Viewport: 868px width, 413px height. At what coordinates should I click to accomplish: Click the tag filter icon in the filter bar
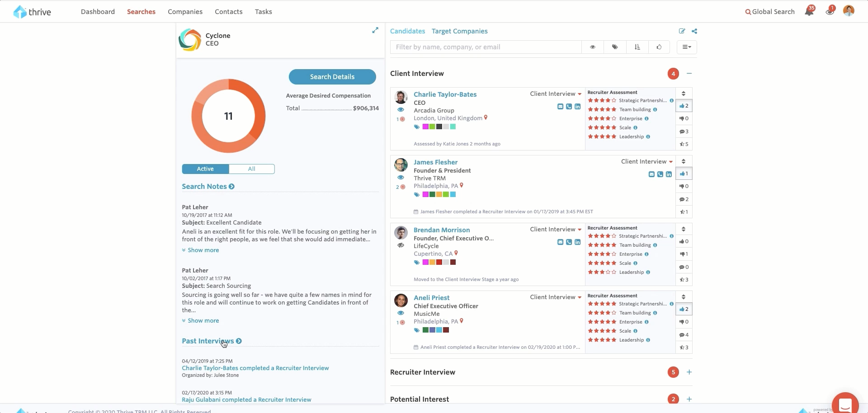[615, 47]
